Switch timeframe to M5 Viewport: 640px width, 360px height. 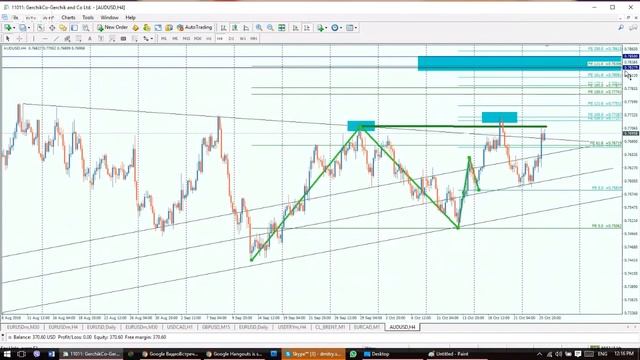[175, 38]
